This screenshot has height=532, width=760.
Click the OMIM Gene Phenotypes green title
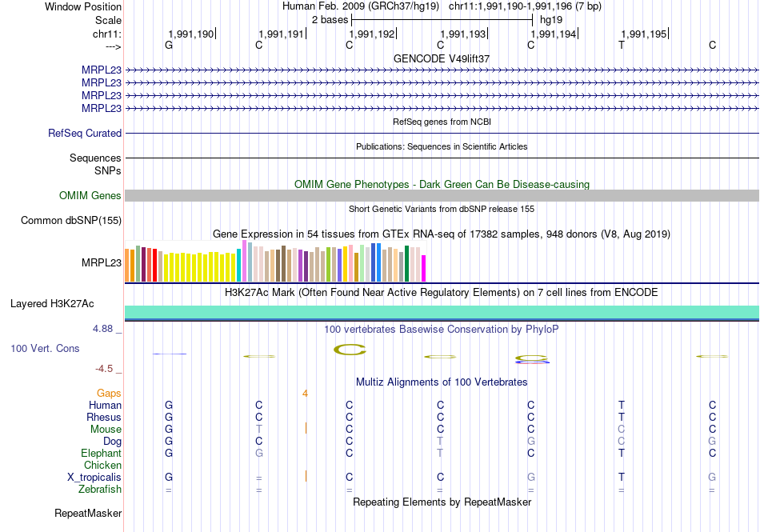pyautogui.click(x=442, y=185)
